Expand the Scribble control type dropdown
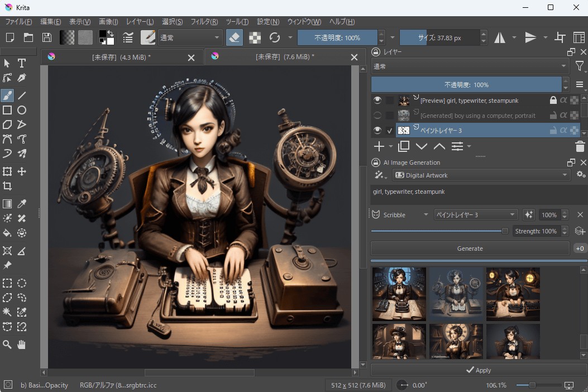The height and width of the screenshot is (392, 588). pos(400,215)
